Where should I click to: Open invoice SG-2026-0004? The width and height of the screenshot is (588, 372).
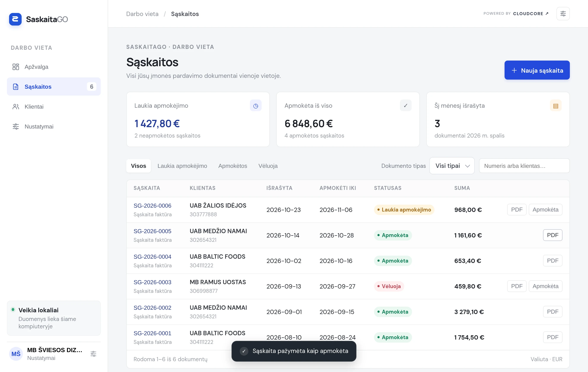152,257
